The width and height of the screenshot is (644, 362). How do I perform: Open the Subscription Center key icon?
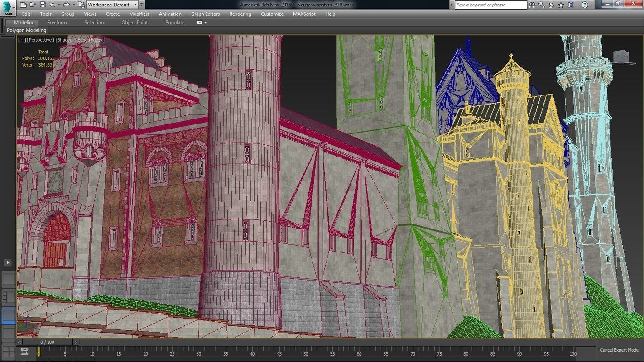[542, 5]
